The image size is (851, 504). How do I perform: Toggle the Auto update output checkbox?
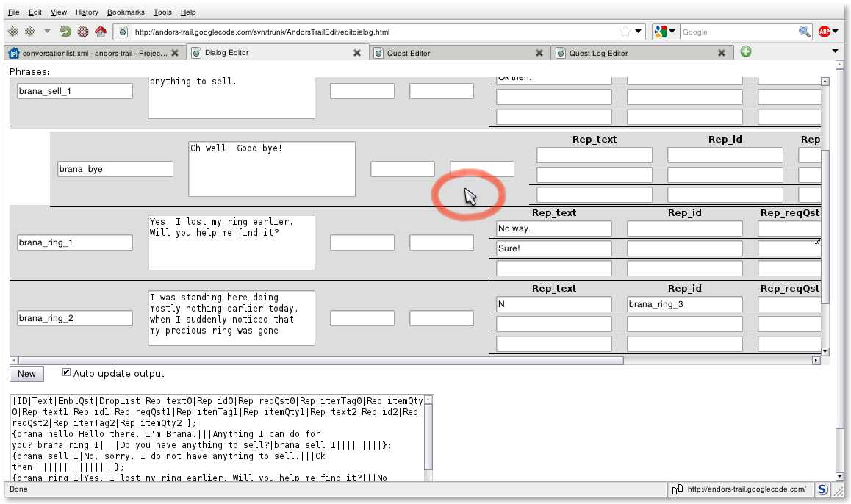tap(67, 372)
